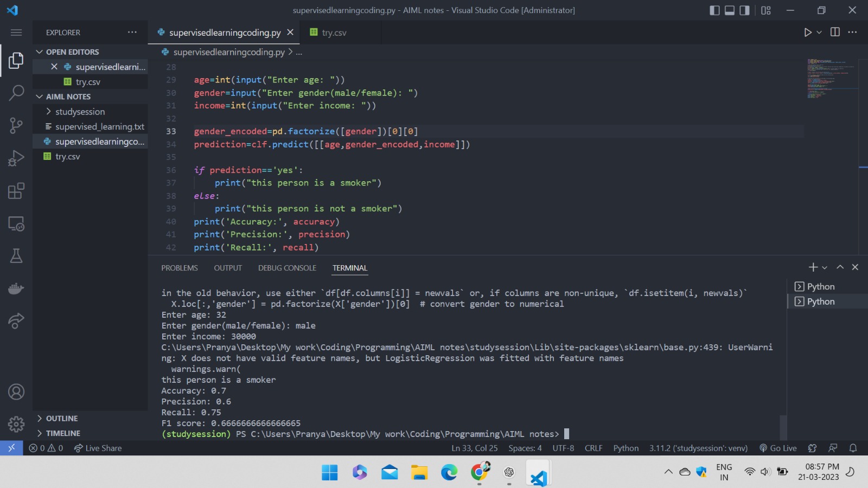Open Microsoft Edge from the taskbar
This screenshot has width=868, height=488.
coord(449,472)
